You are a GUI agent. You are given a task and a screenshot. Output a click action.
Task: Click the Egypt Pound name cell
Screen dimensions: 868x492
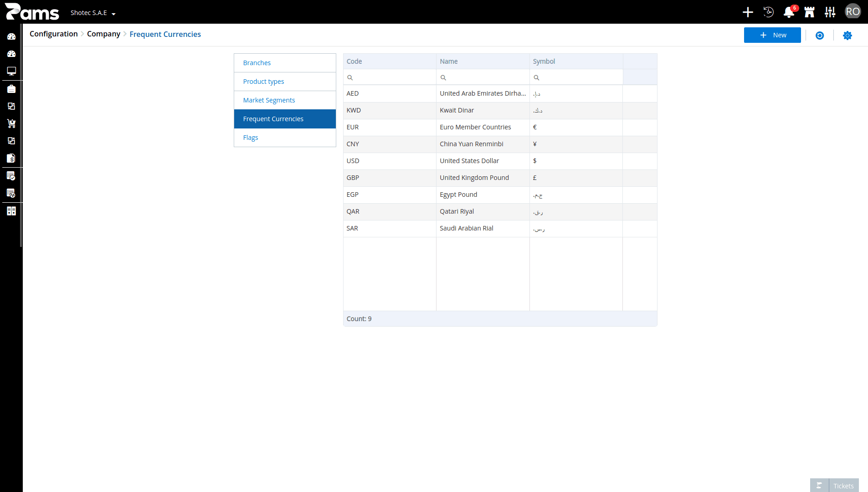(x=483, y=195)
